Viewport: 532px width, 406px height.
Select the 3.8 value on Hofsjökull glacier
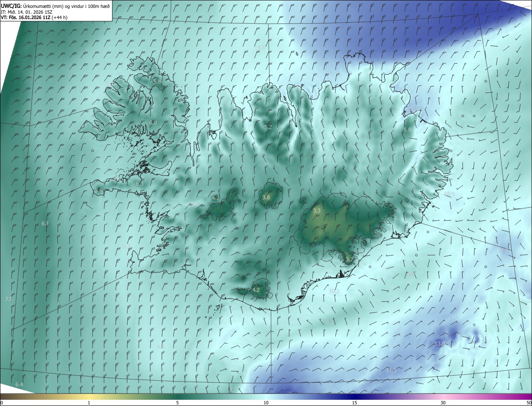pos(266,197)
